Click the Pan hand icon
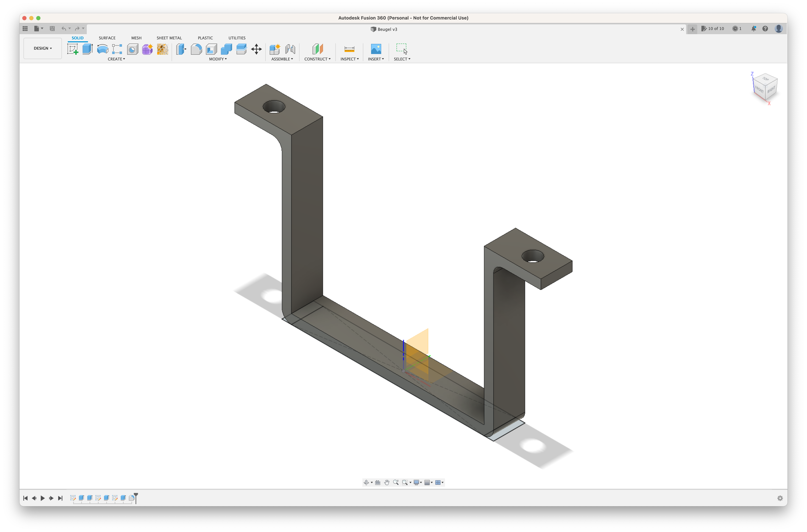 click(x=387, y=483)
